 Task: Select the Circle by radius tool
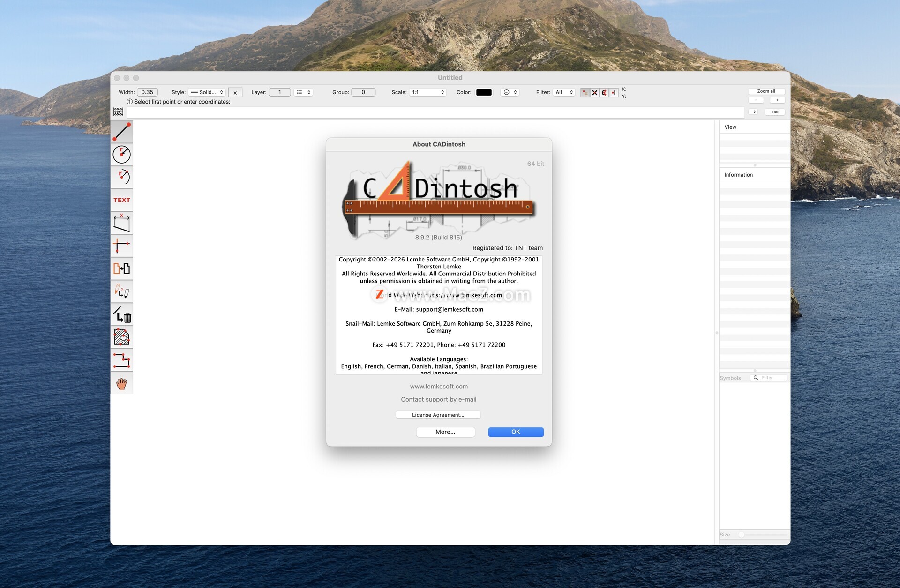[x=122, y=154]
